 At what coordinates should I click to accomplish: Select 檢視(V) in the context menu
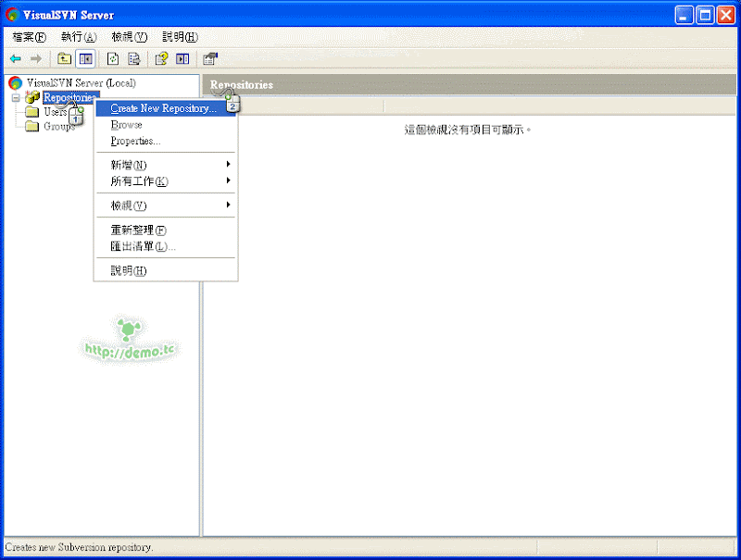click(x=166, y=205)
